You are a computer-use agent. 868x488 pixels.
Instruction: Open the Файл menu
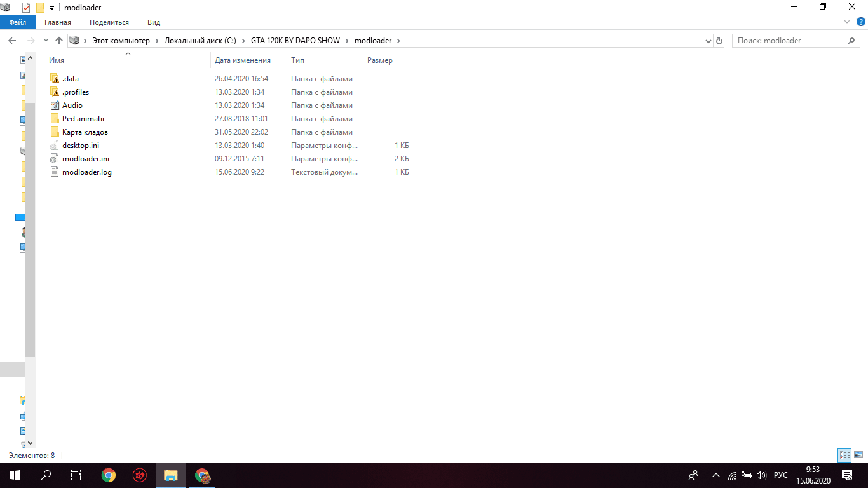17,22
